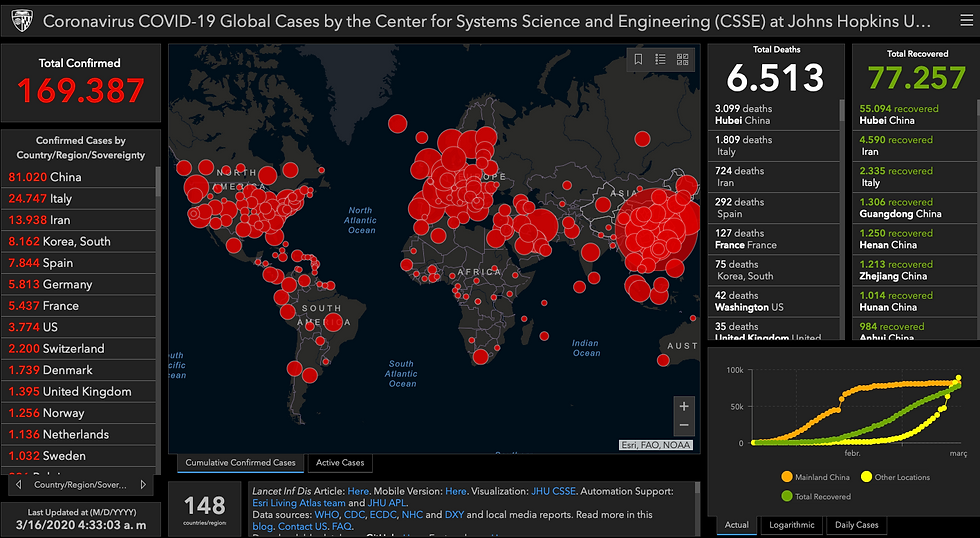Select Netherlands in confirmed cases list

(78, 434)
